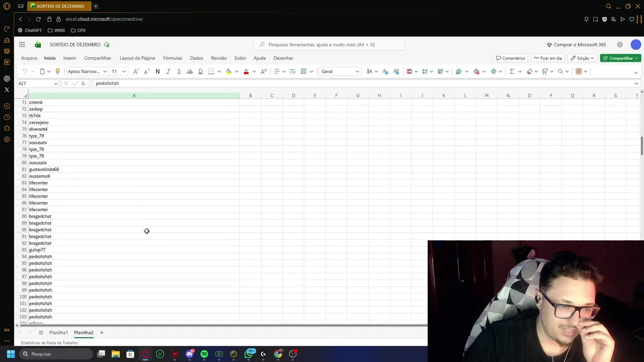The height and width of the screenshot is (362, 644).
Task: Open the Name Box A17 dropdown
Action: tap(55, 83)
